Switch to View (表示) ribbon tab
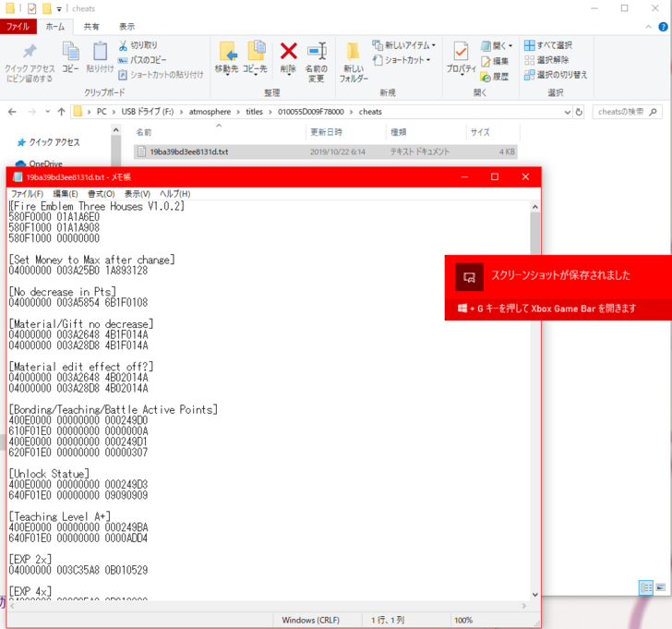 tap(126, 27)
